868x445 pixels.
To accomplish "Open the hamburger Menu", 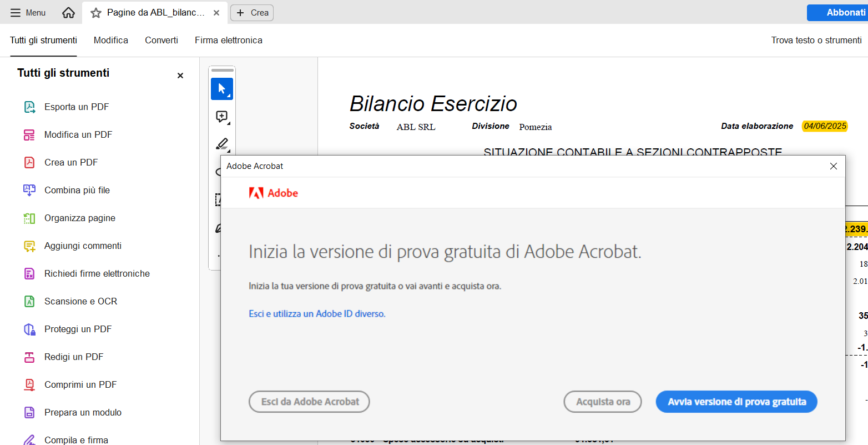I will 28,13.
